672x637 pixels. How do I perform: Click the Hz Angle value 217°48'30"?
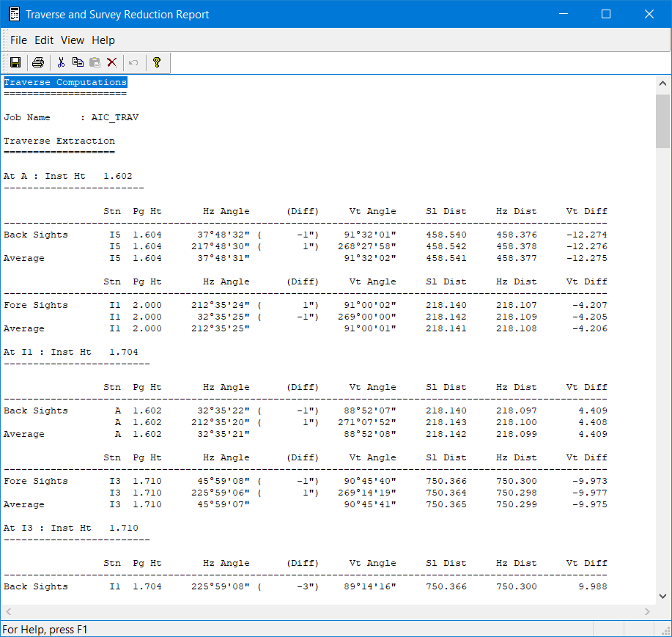[x=221, y=246]
